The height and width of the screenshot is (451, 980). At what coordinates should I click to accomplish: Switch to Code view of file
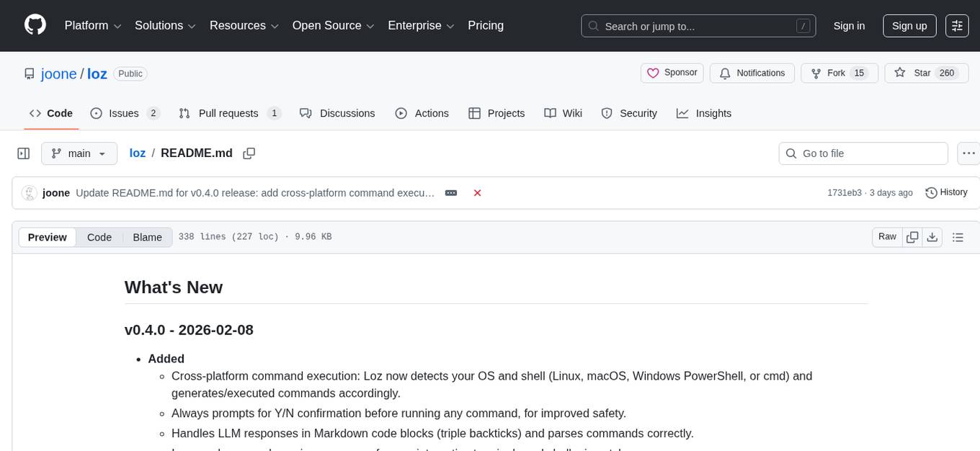[x=99, y=237]
